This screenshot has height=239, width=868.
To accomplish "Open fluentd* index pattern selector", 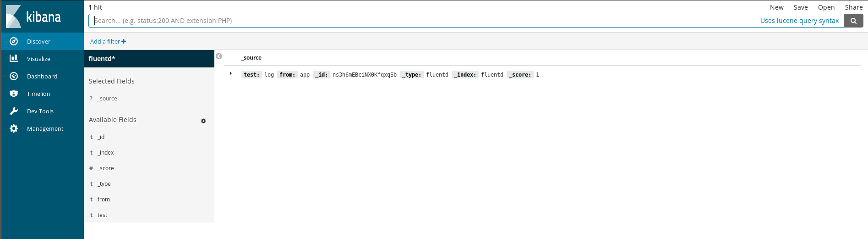I will pos(149,59).
